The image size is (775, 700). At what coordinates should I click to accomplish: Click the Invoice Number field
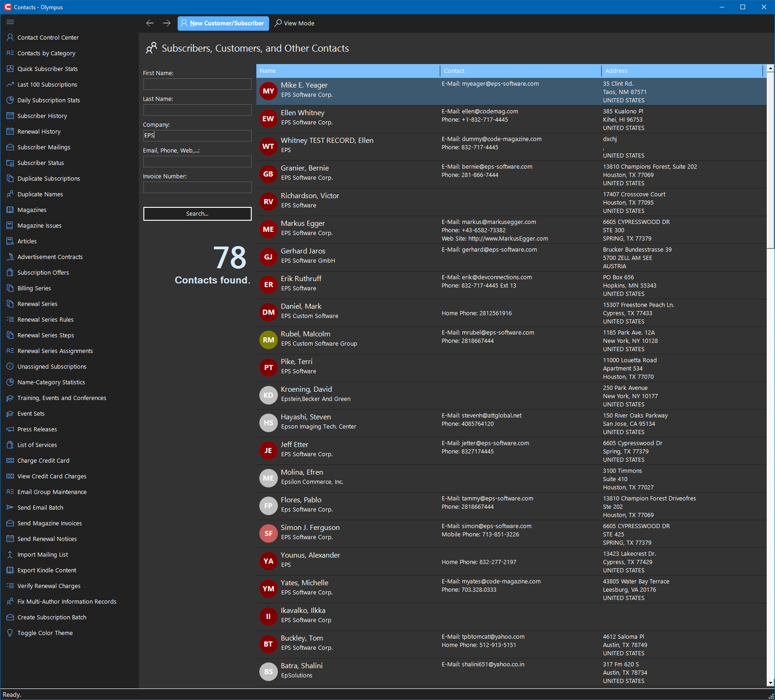click(197, 187)
